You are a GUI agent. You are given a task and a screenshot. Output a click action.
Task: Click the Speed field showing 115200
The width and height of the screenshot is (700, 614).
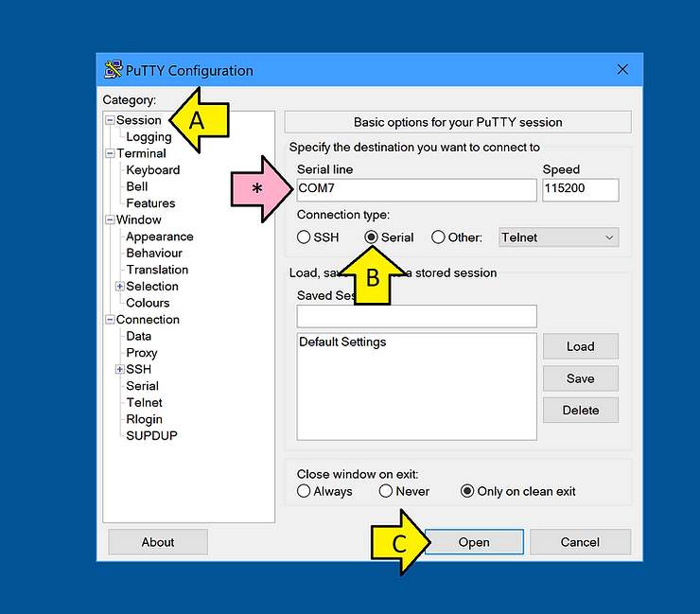pos(580,189)
